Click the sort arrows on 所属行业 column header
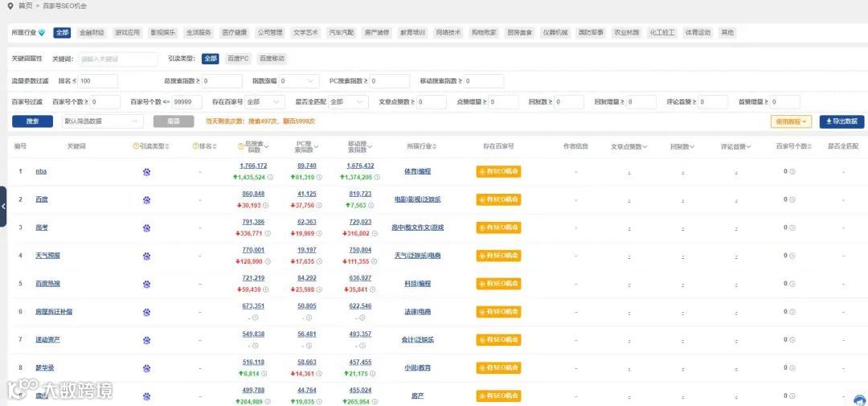The image size is (868, 406). point(435,146)
